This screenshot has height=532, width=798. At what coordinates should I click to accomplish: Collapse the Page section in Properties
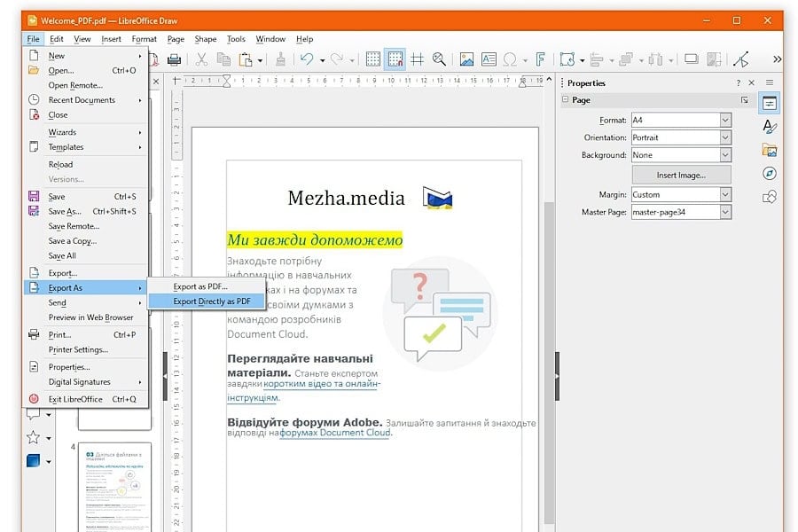tap(565, 99)
